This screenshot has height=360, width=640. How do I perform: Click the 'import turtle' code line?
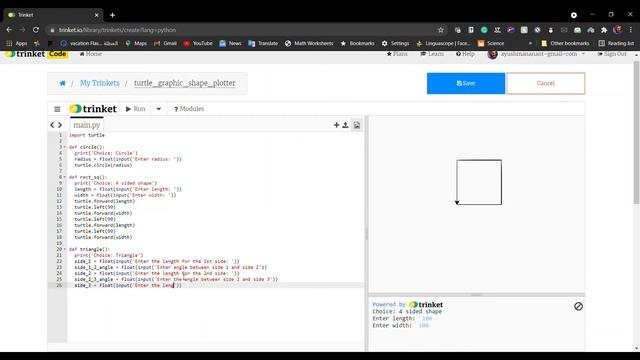(87, 135)
